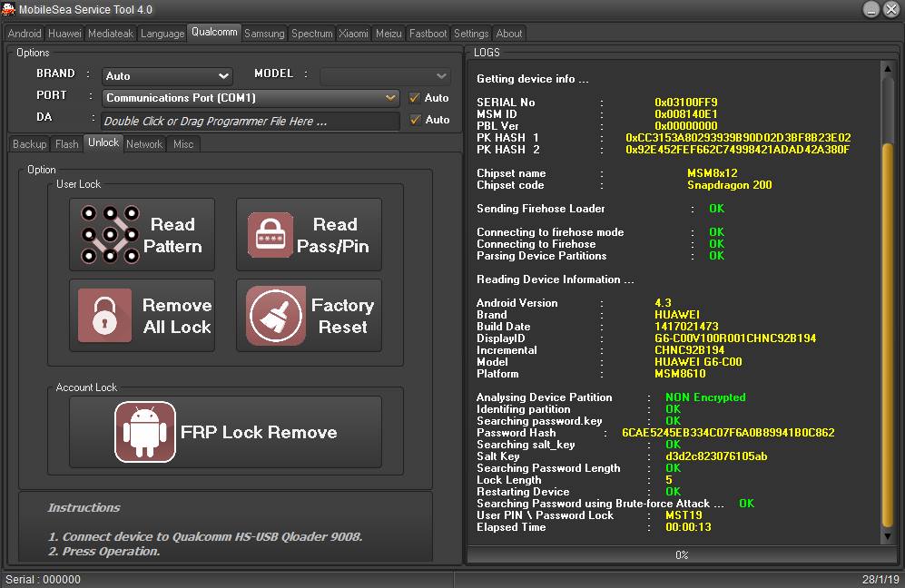Click the Read Pass/Pin padlock icon

(x=271, y=235)
